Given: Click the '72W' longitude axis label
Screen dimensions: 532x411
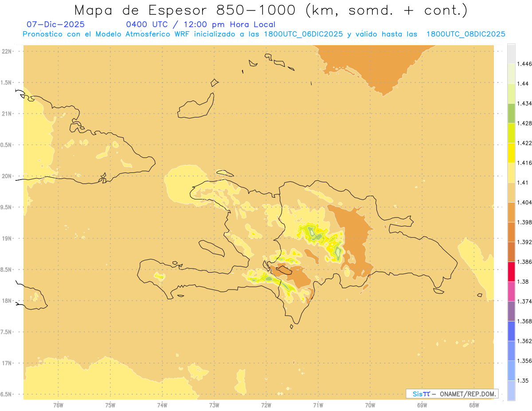Looking at the screenshot, I should (x=266, y=405).
